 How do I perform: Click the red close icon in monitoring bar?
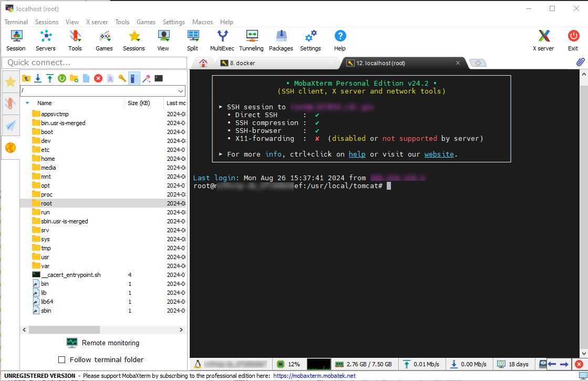click(579, 364)
